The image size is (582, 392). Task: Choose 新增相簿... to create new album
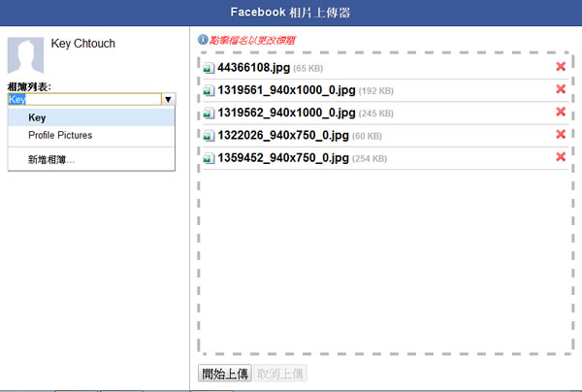pos(51,159)
